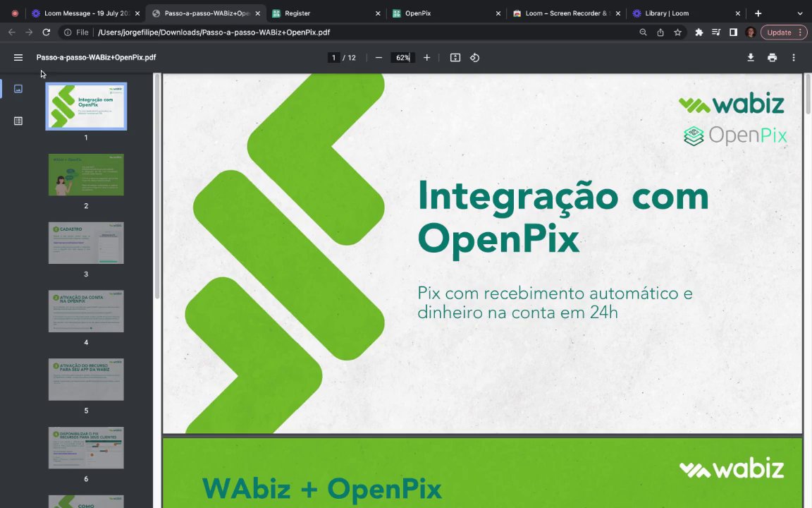Open page 3 CADASTRO thumbnail
The image size is (812, 508).
pos(86,243)
